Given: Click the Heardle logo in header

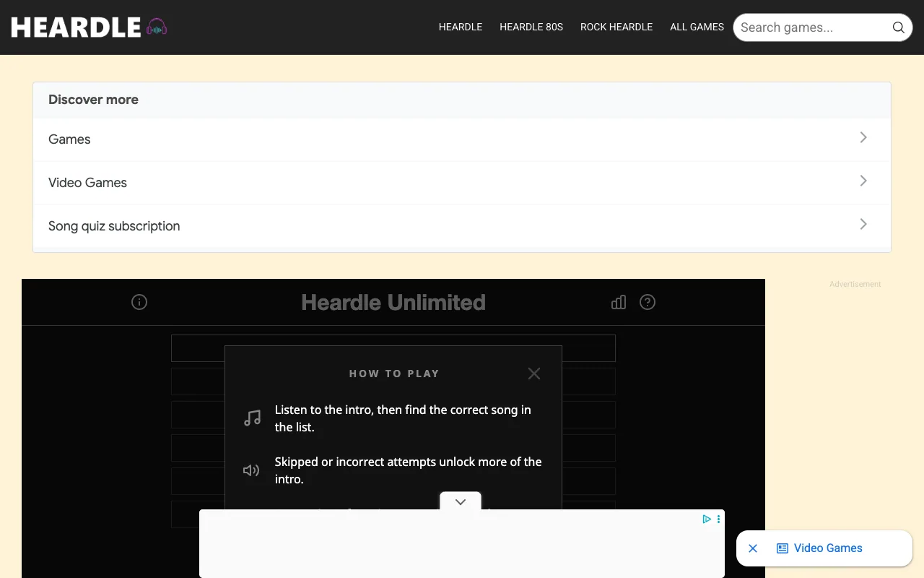Looking at the screenshot, I should 90,27.
